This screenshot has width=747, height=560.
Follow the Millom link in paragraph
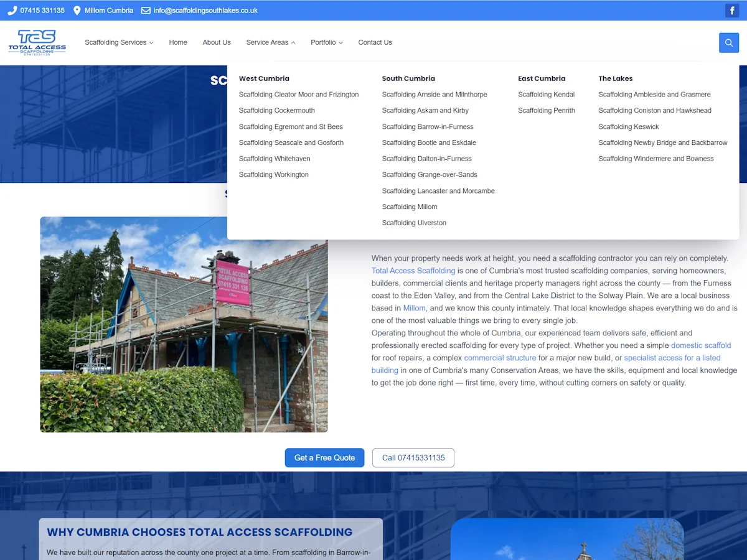[x=415, y=308]
